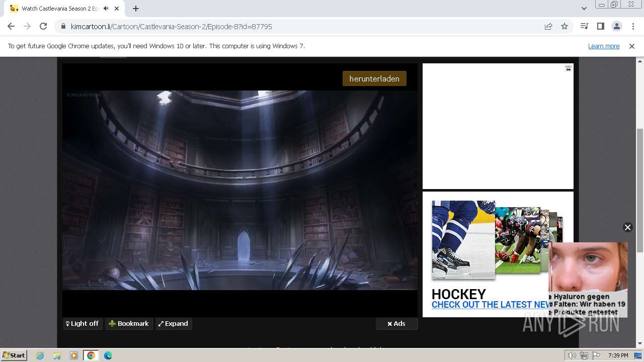Screen dimensions: 644x362
Task: Open the AdChoices icon on the ad
Action: [569, 68]
